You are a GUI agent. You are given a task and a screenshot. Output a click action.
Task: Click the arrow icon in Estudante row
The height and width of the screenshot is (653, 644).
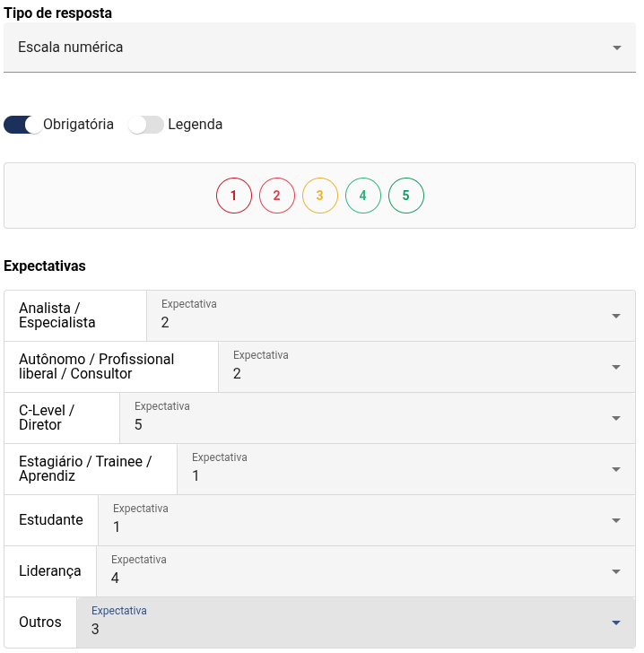(616, 521)
